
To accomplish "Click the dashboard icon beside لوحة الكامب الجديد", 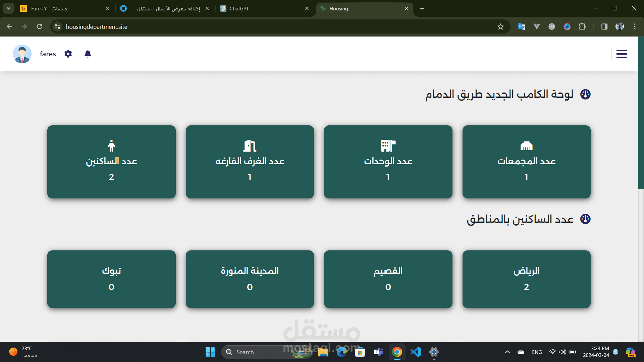I will [585, 94].
